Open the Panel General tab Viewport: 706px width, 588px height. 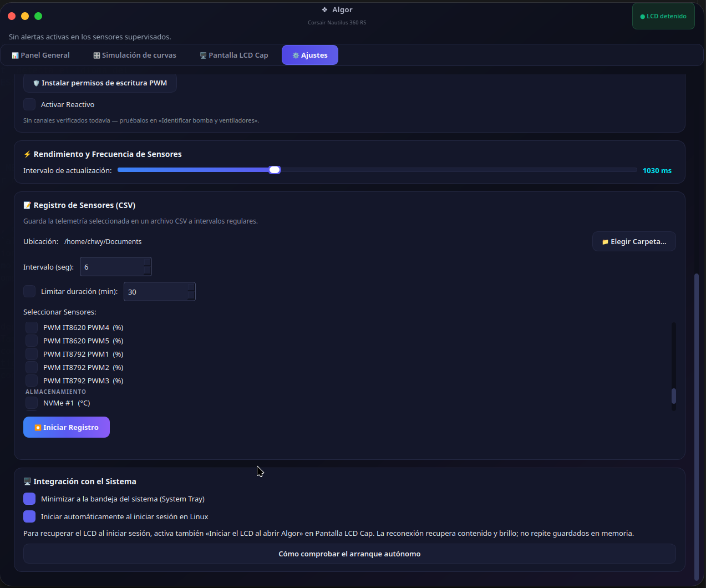click(x=40, y=55)
